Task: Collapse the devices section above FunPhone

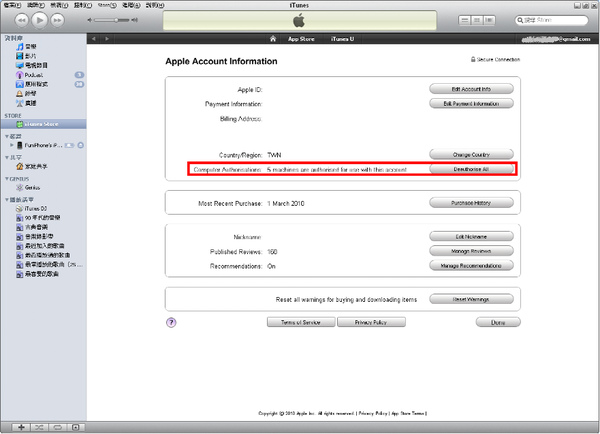Action: [7, 136]
